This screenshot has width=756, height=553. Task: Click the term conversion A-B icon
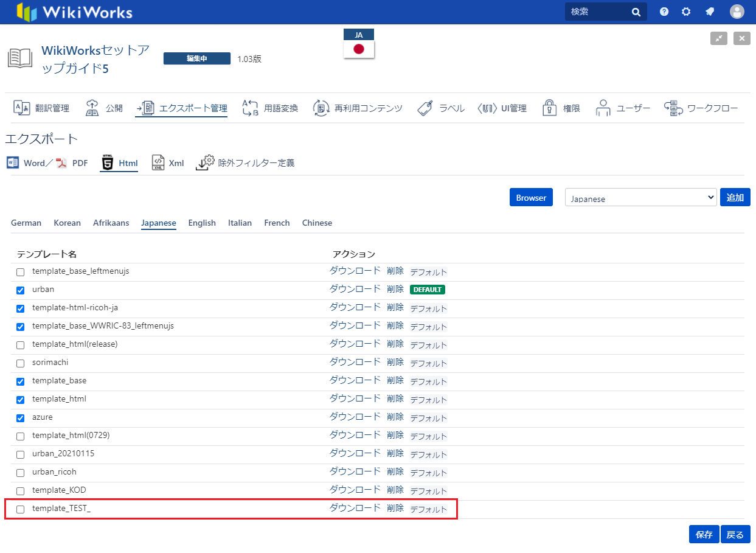[251, 108]
